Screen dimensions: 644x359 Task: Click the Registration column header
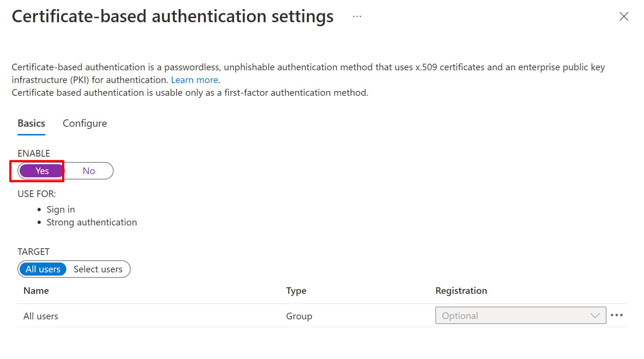point(461,291)
